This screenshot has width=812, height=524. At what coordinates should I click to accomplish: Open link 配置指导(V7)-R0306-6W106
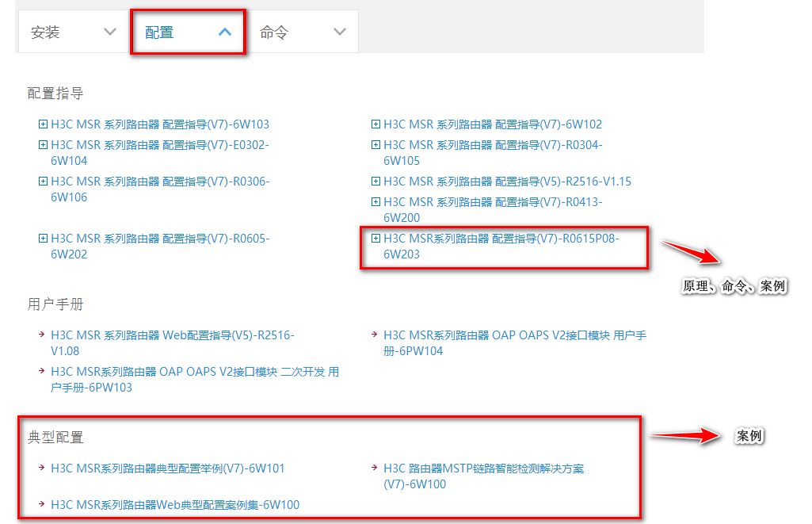pos(160,189)
